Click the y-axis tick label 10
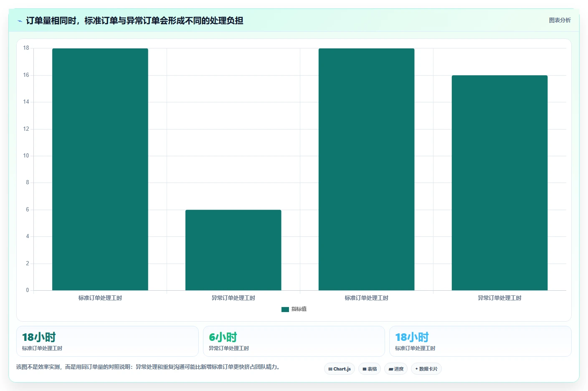The width and height of the screenshot is (588, 391). [26, 156]
